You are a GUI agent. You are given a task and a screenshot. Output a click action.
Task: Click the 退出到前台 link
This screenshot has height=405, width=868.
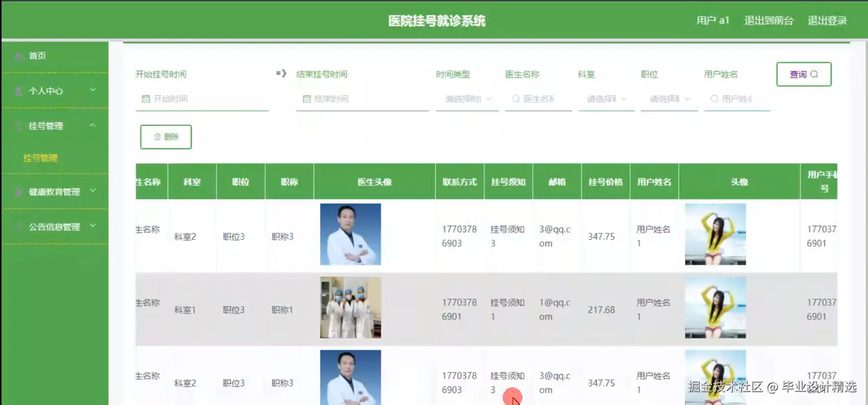pyautogui.click(x=768, y=21)
